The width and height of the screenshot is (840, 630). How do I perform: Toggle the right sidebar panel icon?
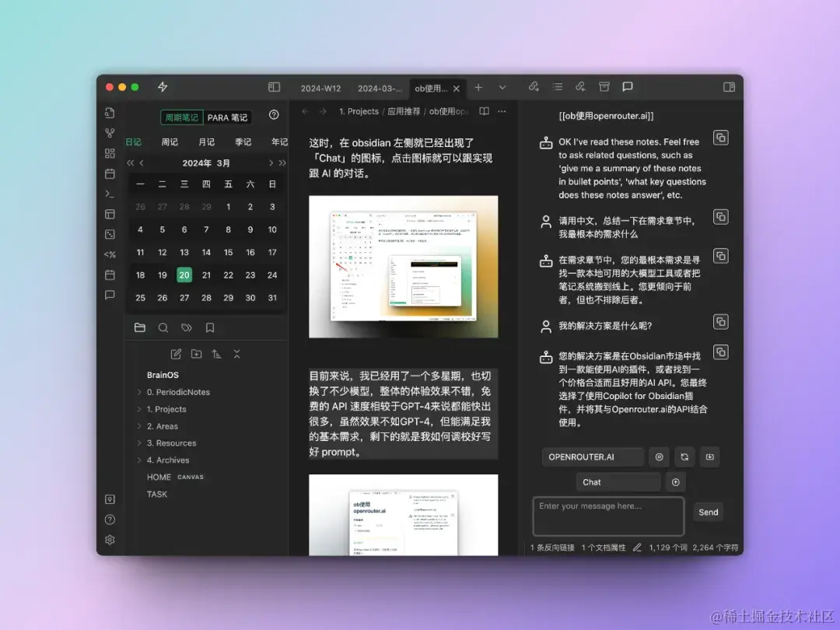click(729, 87)
